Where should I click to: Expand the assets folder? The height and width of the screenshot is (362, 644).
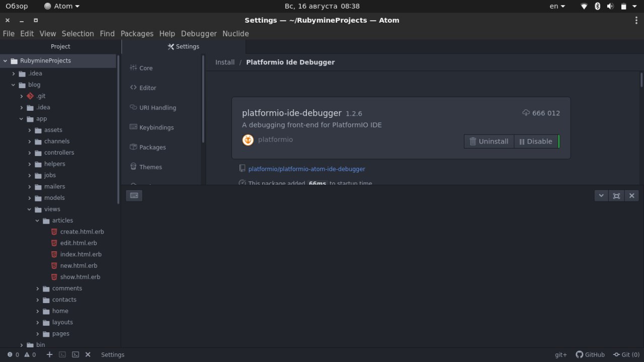[30, 130]
